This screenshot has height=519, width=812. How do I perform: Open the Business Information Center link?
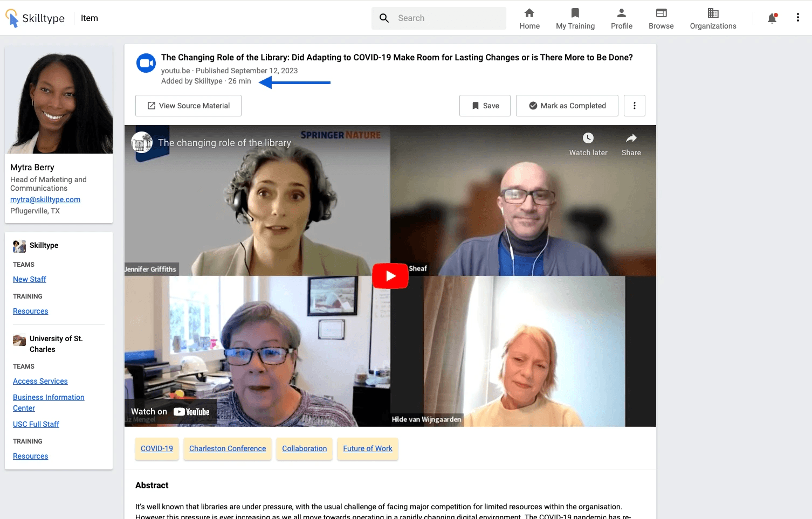(49, 403)
